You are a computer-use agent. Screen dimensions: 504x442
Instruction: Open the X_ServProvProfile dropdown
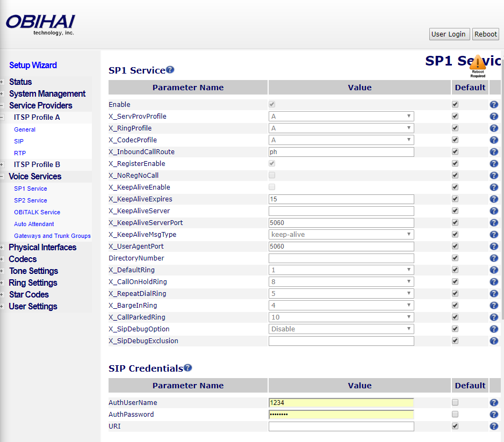click(x=341, y=117)
